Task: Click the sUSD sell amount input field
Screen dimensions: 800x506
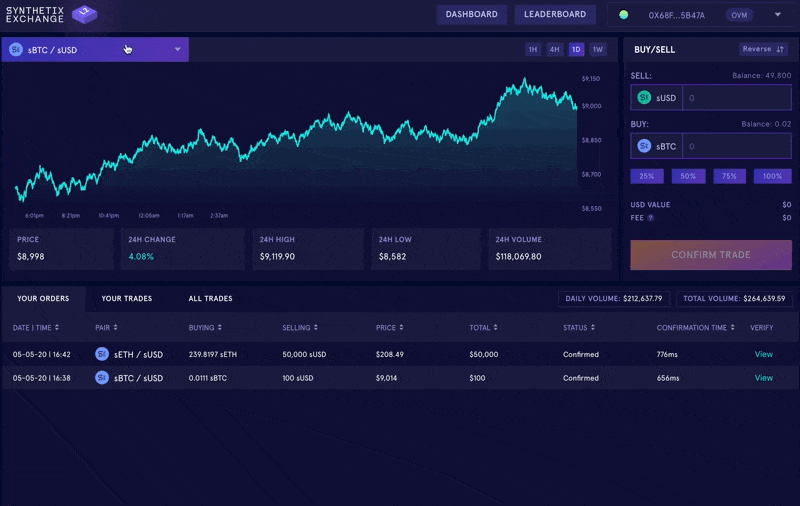Action: pos(737,97)
